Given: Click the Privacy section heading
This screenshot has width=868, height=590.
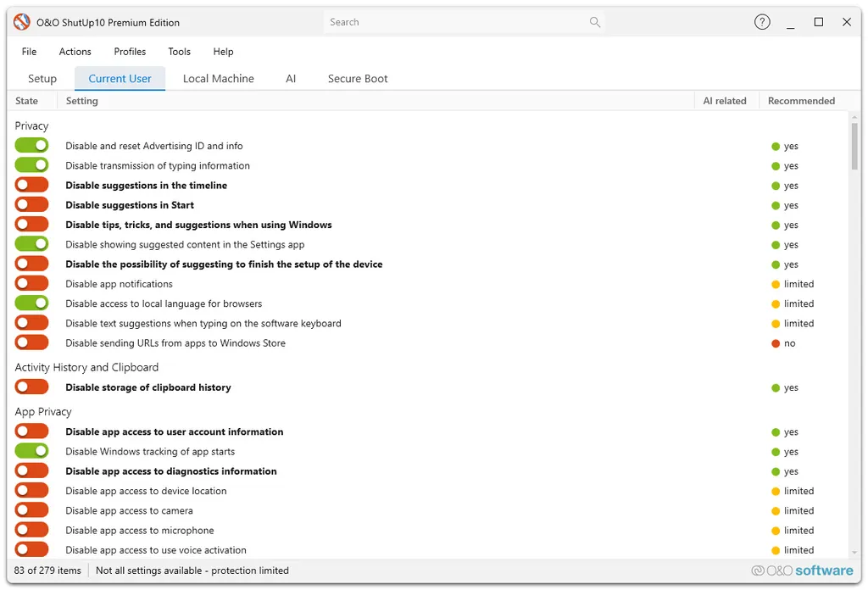Looking at the screenshot, I should pos(31,125).
